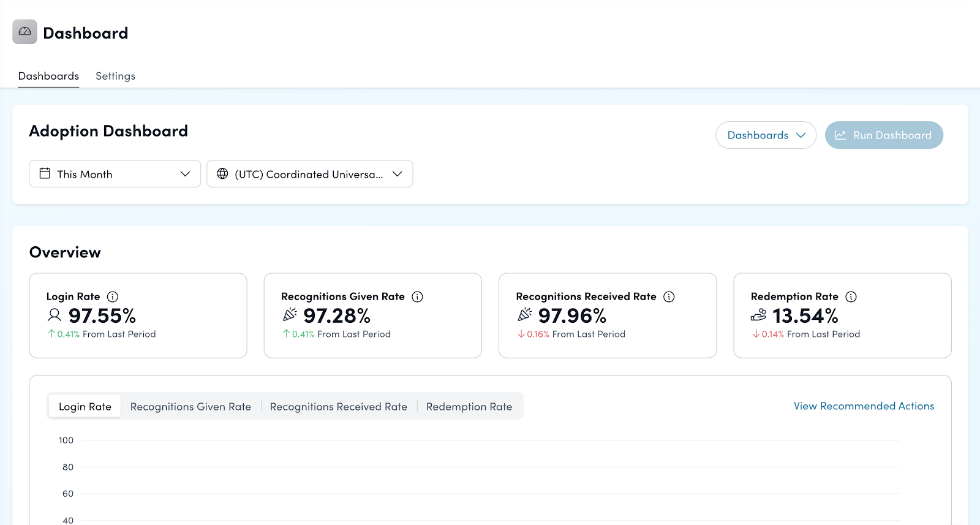The image size is (980, 525).
Task: Click the user icon in Login Rate card
Action: pyautogui.click(x=55, y=315)
